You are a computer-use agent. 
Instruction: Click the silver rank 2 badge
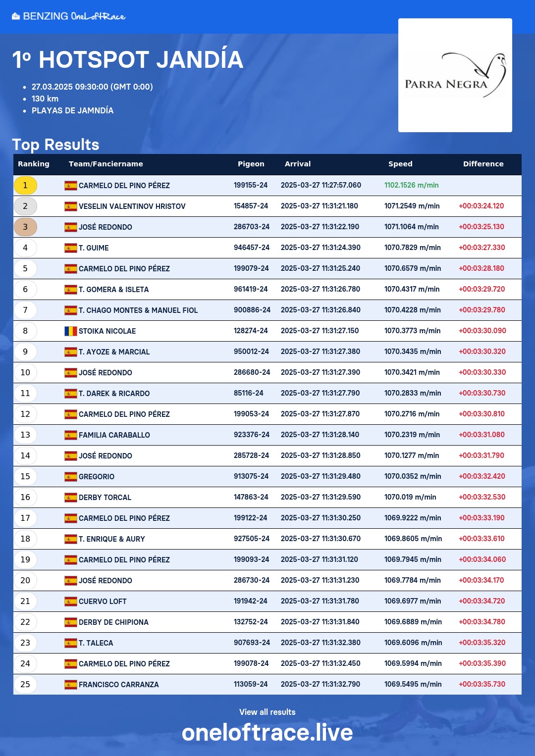click(x=25, y=206)
